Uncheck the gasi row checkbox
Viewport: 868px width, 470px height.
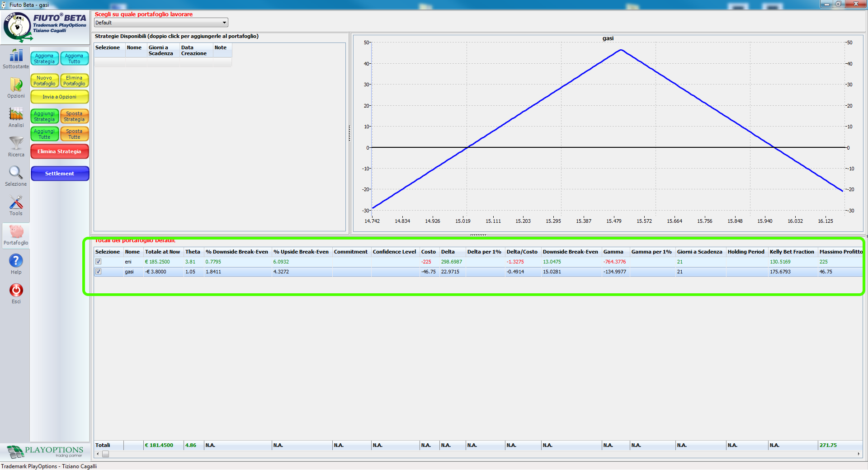pyautogui.click(x=98, y=272)
